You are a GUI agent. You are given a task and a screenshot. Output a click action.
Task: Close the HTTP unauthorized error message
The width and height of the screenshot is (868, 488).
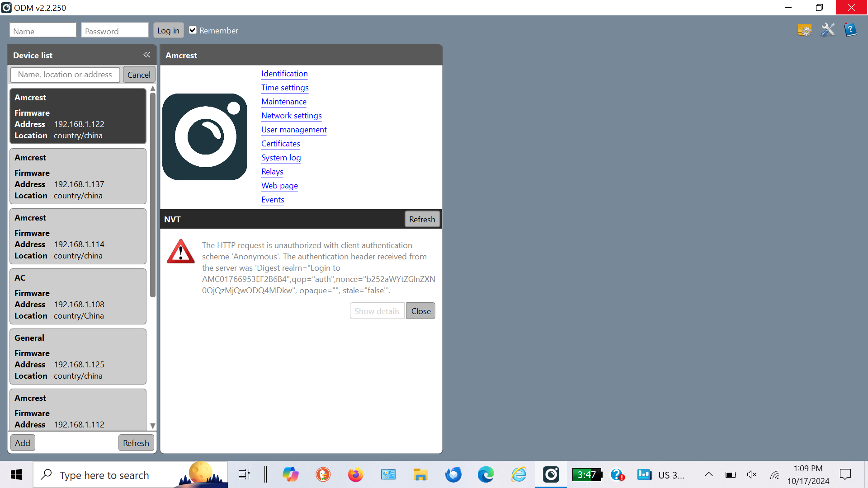tap(421, 311)
